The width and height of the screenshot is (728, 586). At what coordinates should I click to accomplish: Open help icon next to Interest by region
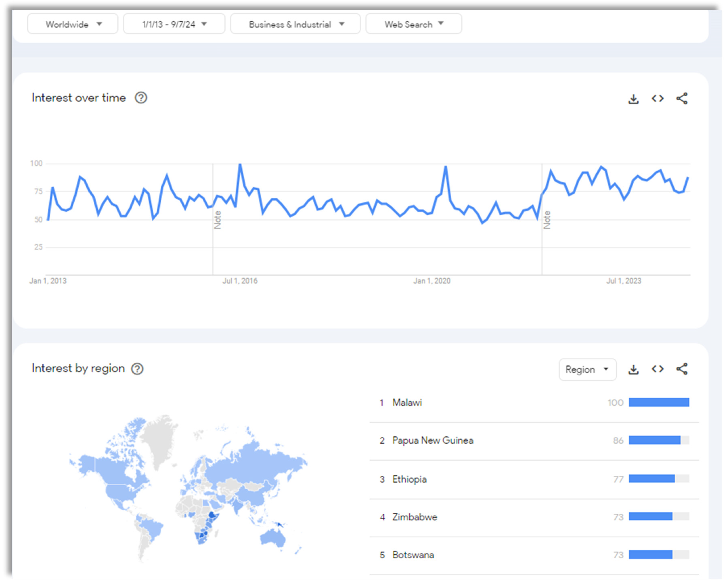tap(137, 369)
